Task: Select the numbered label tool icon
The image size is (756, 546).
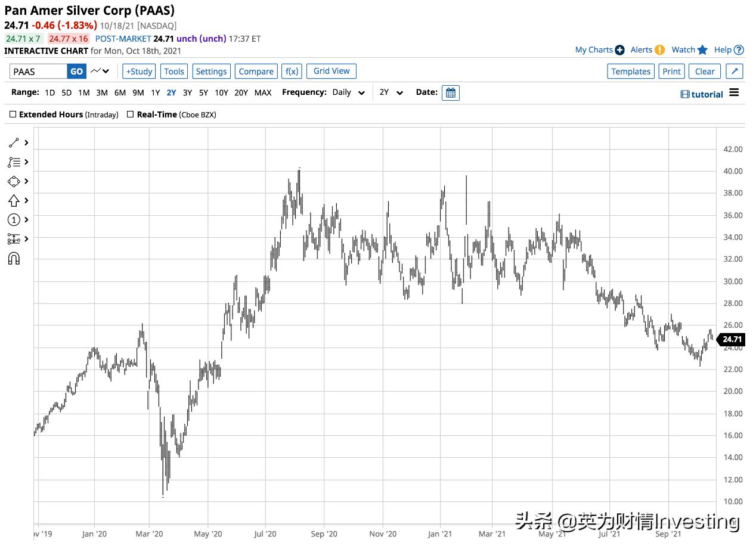Action: point(14,220)
